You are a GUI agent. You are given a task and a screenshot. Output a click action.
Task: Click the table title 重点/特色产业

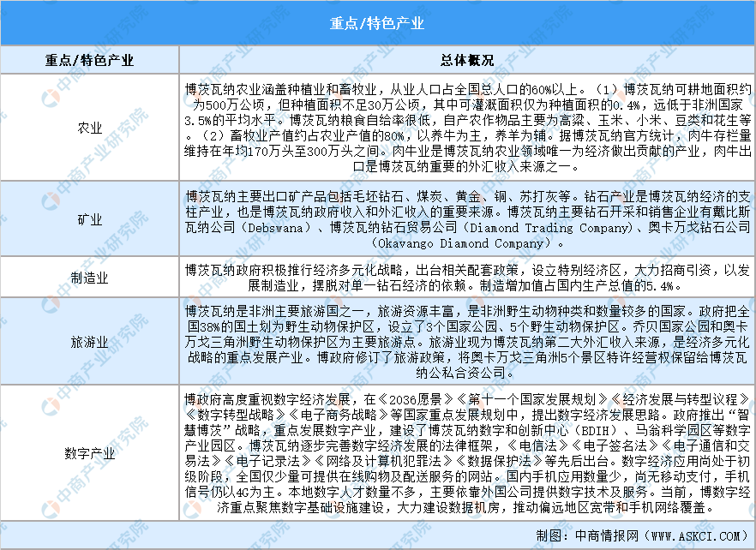[376, 23]
